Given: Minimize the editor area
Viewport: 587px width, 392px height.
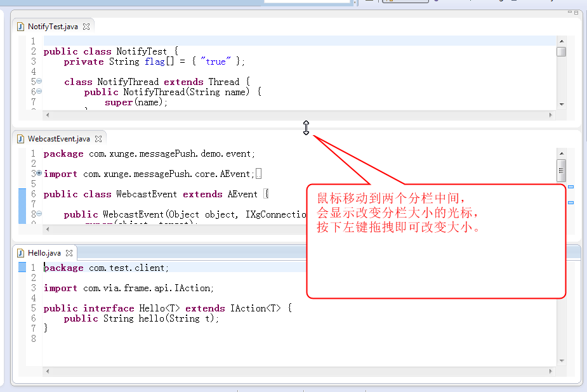Looking at the screenshot, I should click(570, 12).
